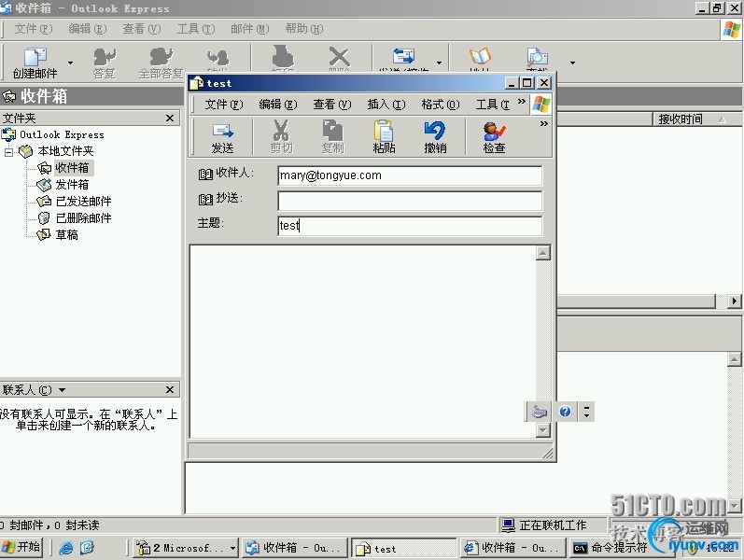This screenshot has width=744, height=560.
Task: Click the Send (发送) button in test window
Action: point(222,137)
